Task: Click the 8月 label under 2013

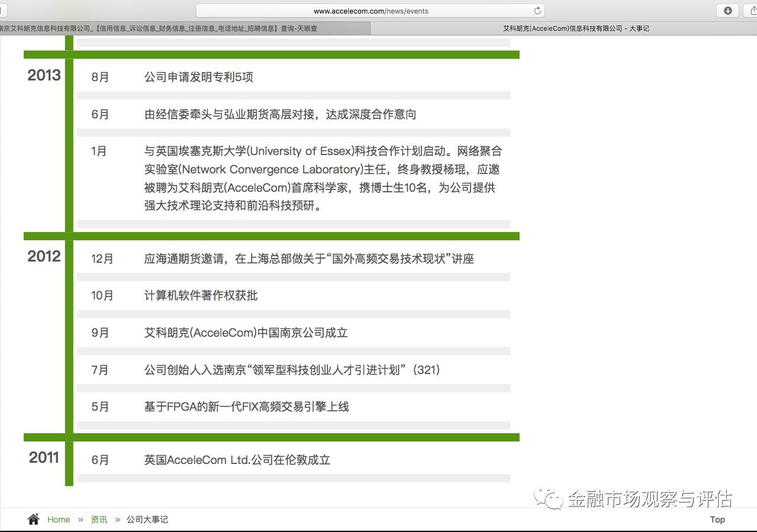Action: 100,78
